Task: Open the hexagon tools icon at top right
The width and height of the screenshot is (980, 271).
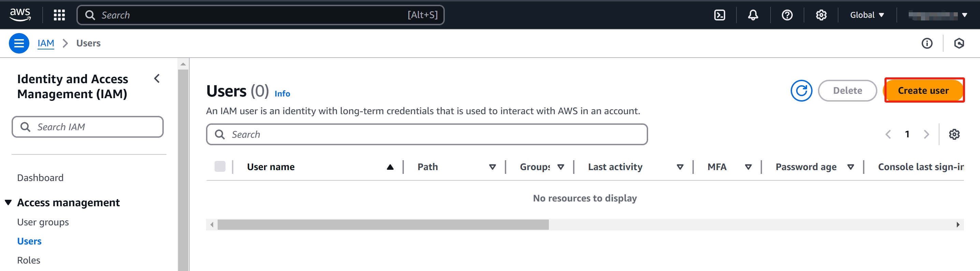Action: [x=959, y=43]
